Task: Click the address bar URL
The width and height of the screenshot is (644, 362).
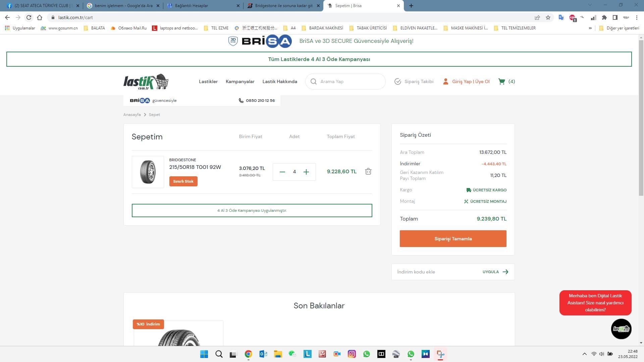Action: [75, 17]
